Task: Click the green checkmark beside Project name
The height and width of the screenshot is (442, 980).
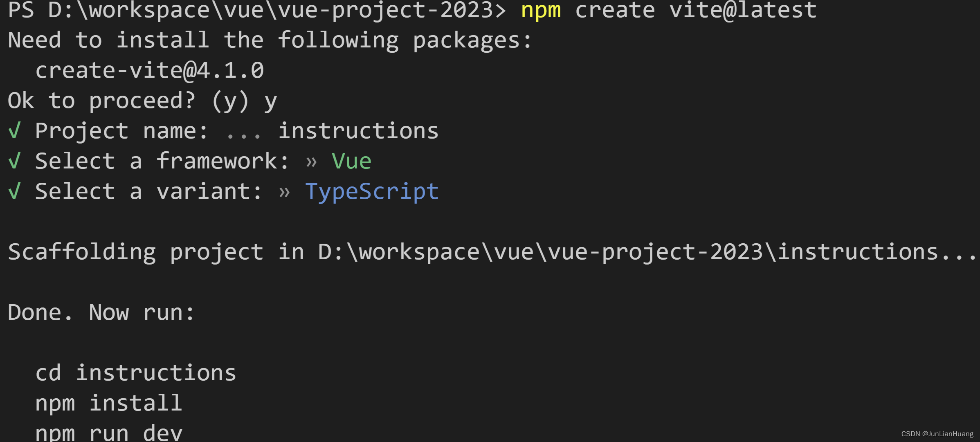Action: click(14, 131)
